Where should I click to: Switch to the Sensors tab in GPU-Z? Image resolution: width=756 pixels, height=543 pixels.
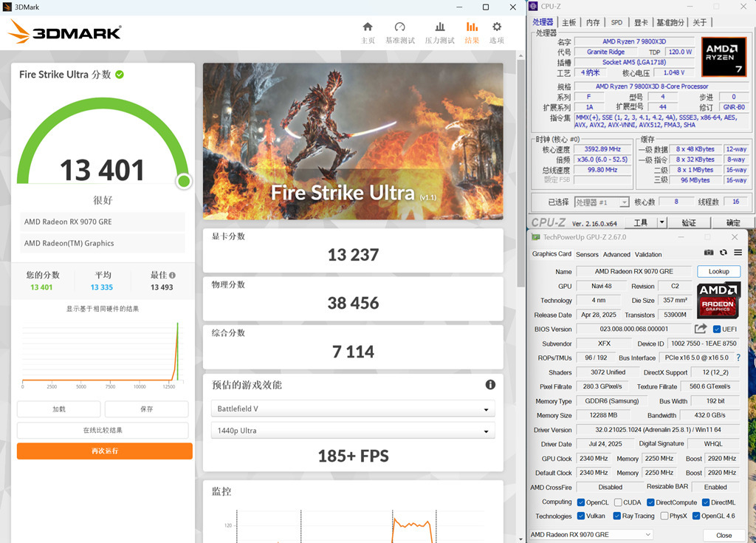click(587, 254)
